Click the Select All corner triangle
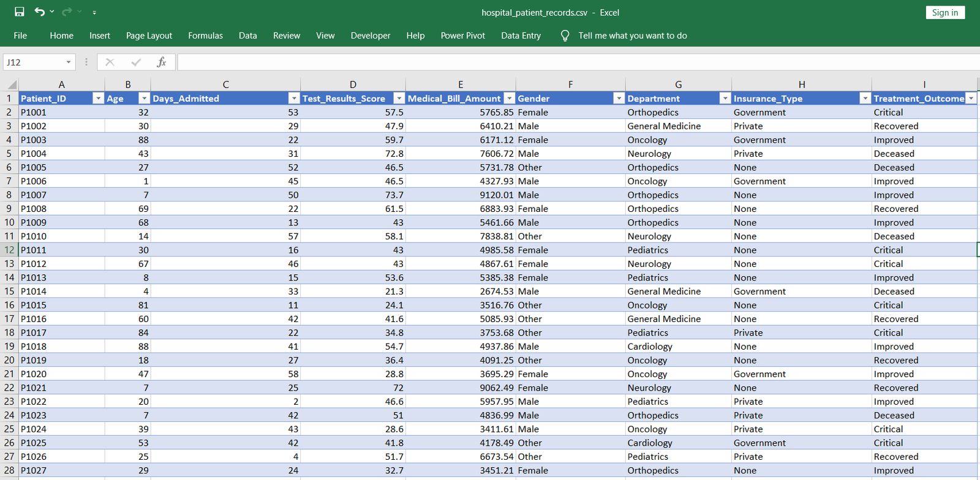 [x=12, y=84]
